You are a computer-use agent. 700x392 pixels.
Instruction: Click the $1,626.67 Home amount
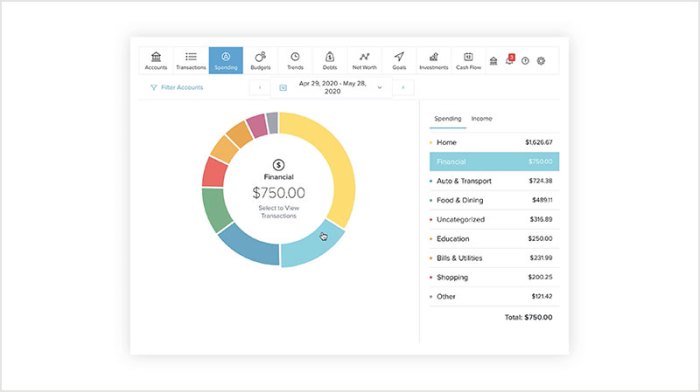click(x=539, y=142)
